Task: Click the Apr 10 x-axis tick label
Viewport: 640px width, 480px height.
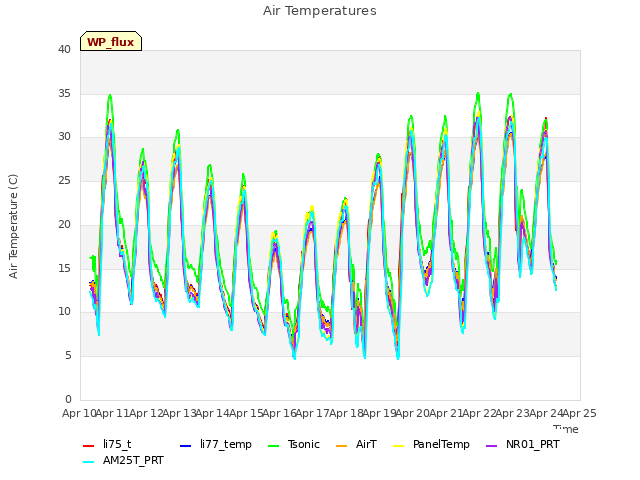Action: (x=79, y=413)
